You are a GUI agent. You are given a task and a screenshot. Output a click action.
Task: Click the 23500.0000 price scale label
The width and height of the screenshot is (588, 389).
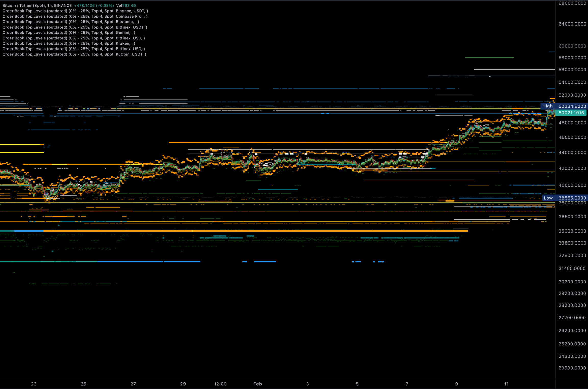tap(572, 368)
